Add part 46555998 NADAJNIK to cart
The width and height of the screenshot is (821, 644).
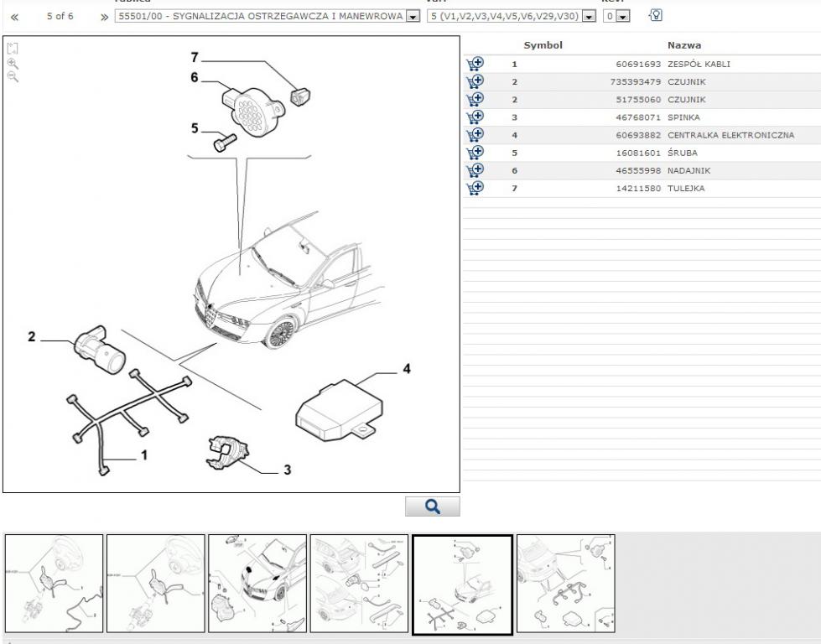(475, 171)
